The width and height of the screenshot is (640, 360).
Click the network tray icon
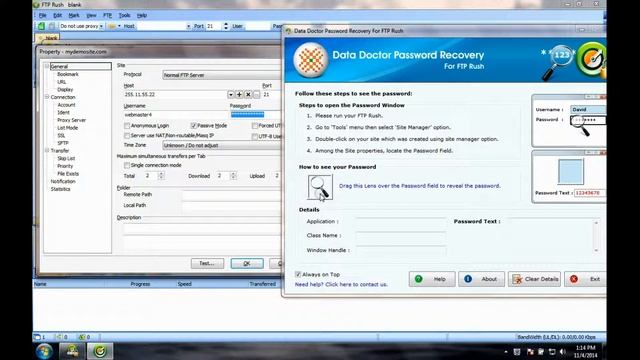(x=552, y=351)
